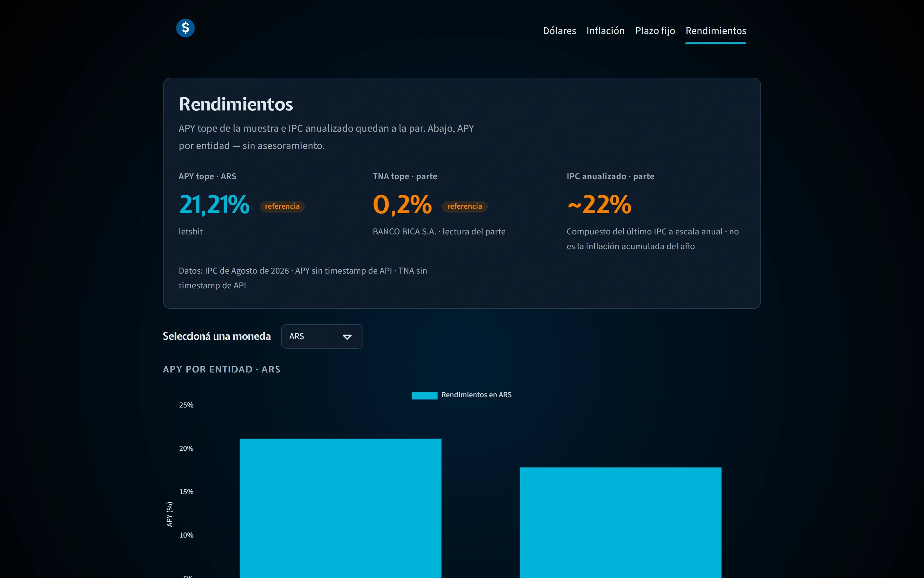This screenshot has width=924, height=578.
Task: Click the TNA tope · parte label
Action: click(x=405, y=176)
